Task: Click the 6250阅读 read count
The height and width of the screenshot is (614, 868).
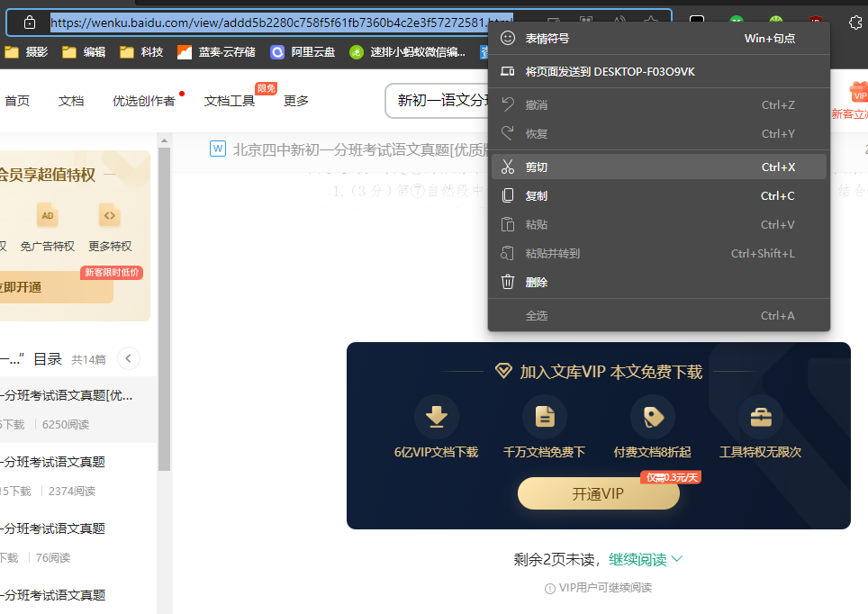Action: coord(66,425)
